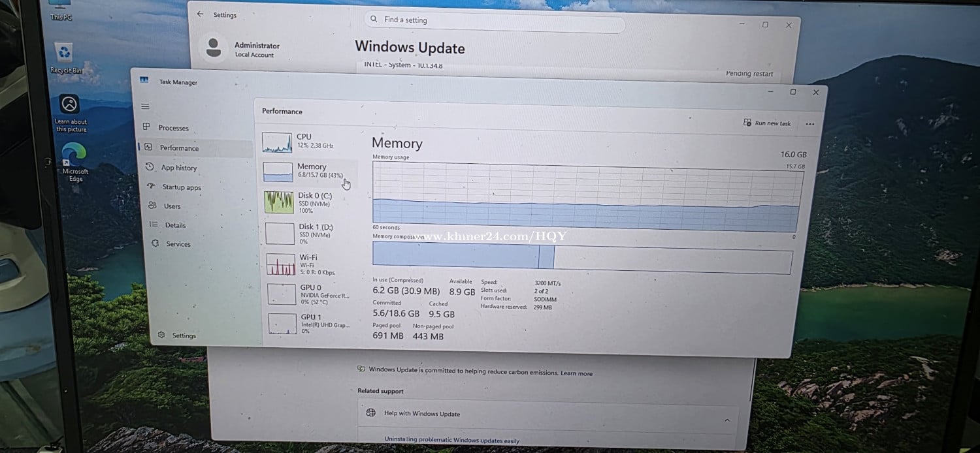Click the Memory usage graph

pos(587,198)
